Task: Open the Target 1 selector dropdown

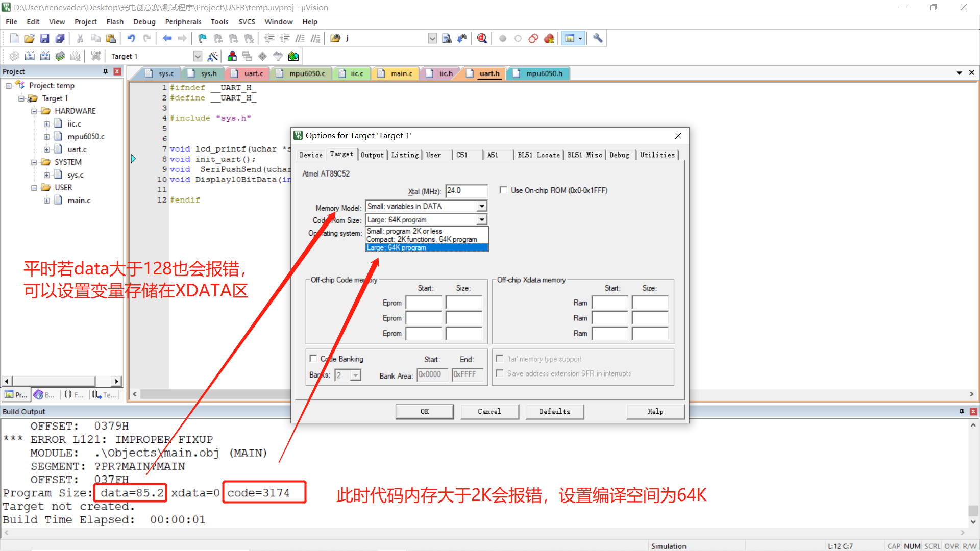Action: tap(198, 56)
